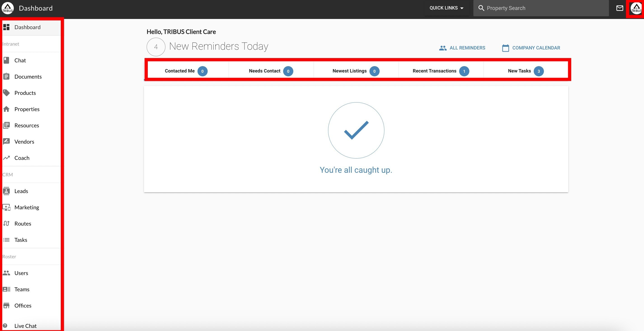Click the Recent Transactions count badge 1
The height and width of the screenshot is (331, 644).
click(x=464, y=71)
